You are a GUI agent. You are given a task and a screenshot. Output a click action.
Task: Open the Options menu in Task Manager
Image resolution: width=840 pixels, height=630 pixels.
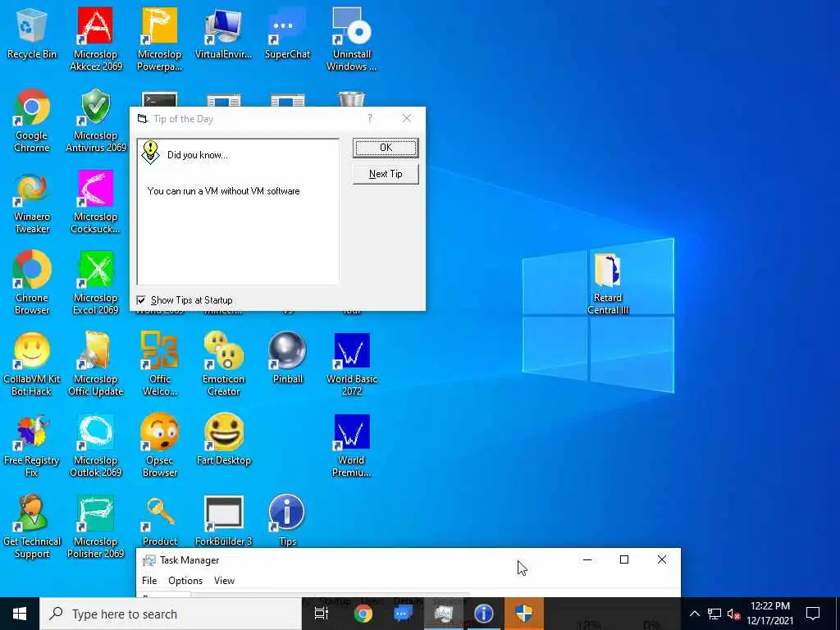click(185, 581)
